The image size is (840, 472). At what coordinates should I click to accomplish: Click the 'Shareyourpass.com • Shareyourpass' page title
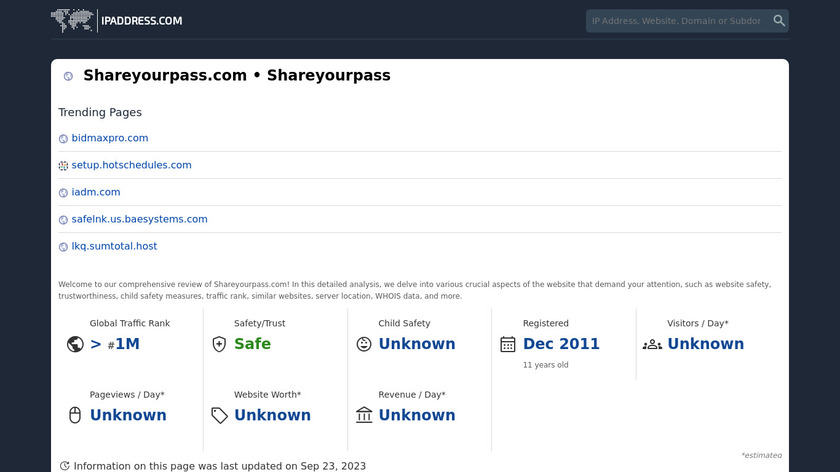pos(237,76)
